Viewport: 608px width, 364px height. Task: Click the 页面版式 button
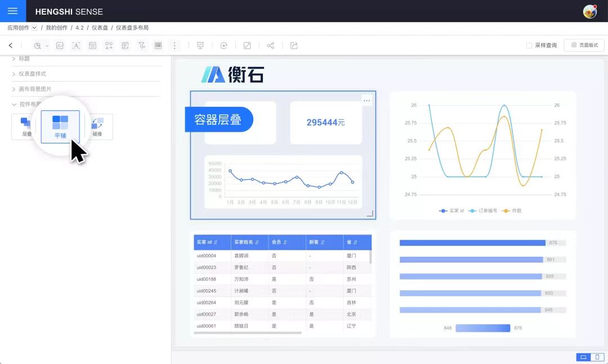(x=584, y=46)
